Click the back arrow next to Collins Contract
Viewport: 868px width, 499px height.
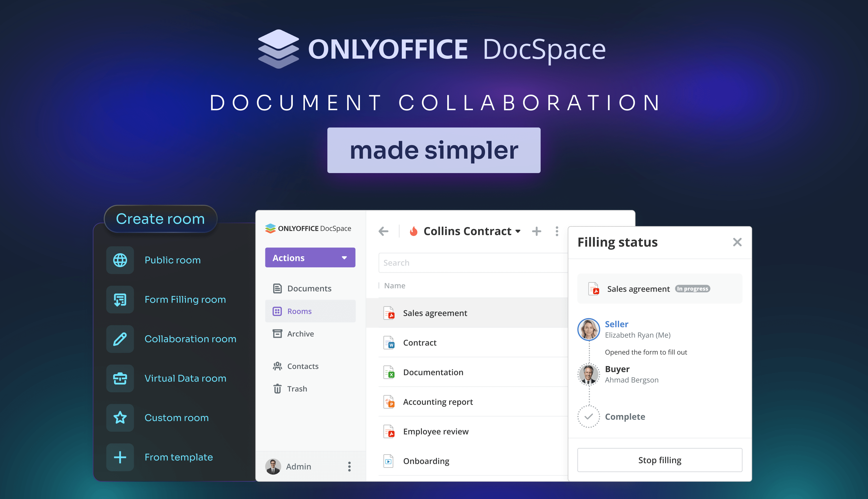point(383,231)
